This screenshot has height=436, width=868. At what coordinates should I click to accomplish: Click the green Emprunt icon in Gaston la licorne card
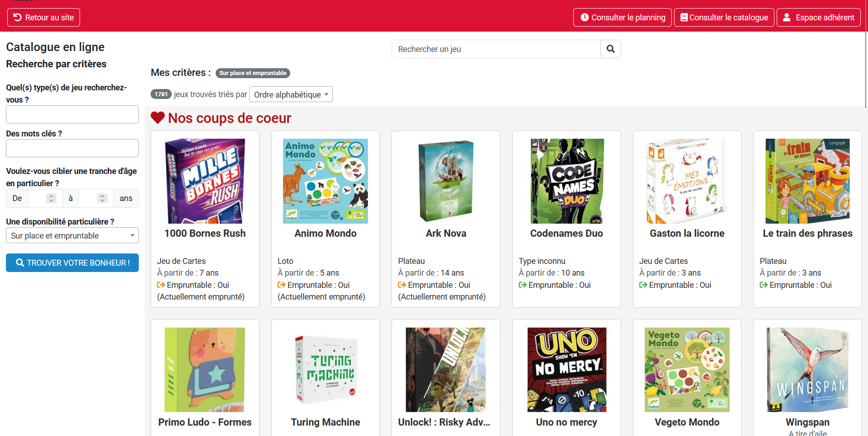pyautogui.click(x=643, y=285)
